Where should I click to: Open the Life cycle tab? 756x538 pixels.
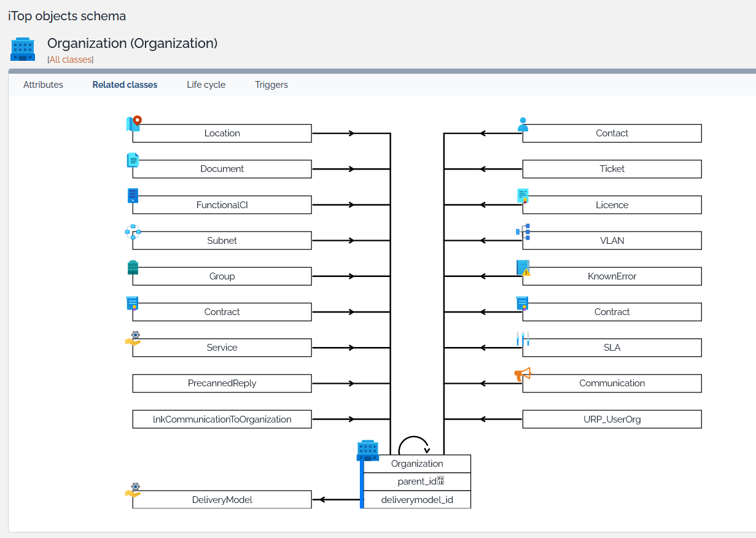pos(206,85)
